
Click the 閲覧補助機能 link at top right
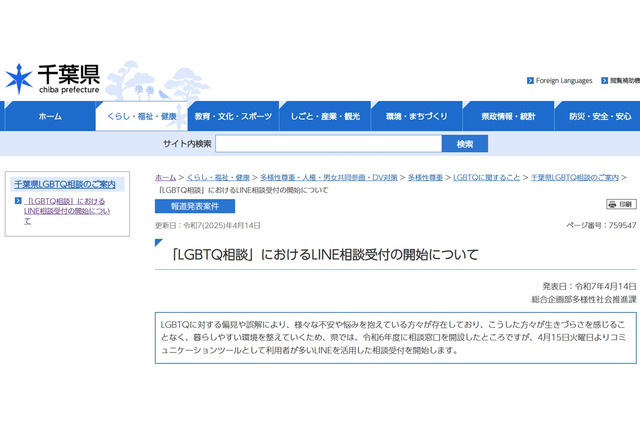[624, 81]
